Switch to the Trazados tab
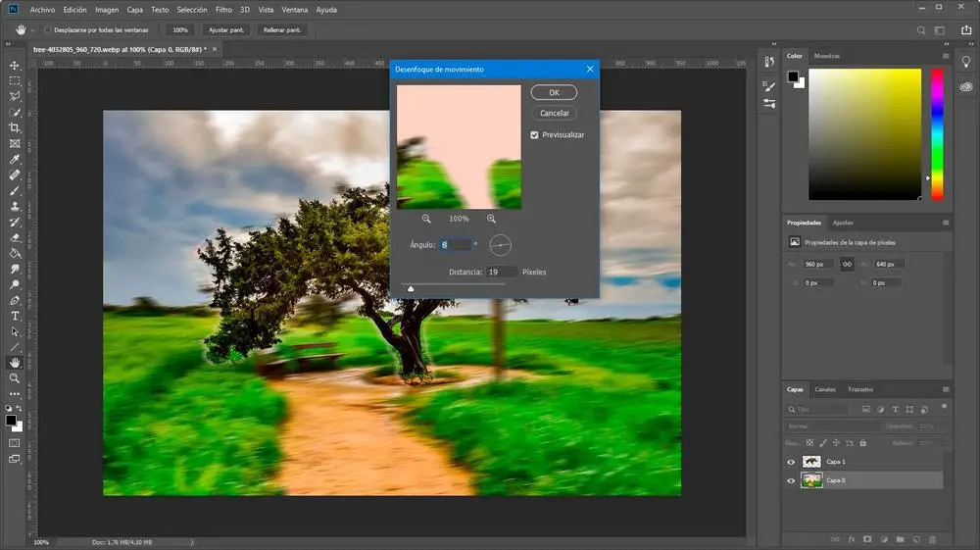This screenshot has width=980, height=550. click(x=860, y=389)
